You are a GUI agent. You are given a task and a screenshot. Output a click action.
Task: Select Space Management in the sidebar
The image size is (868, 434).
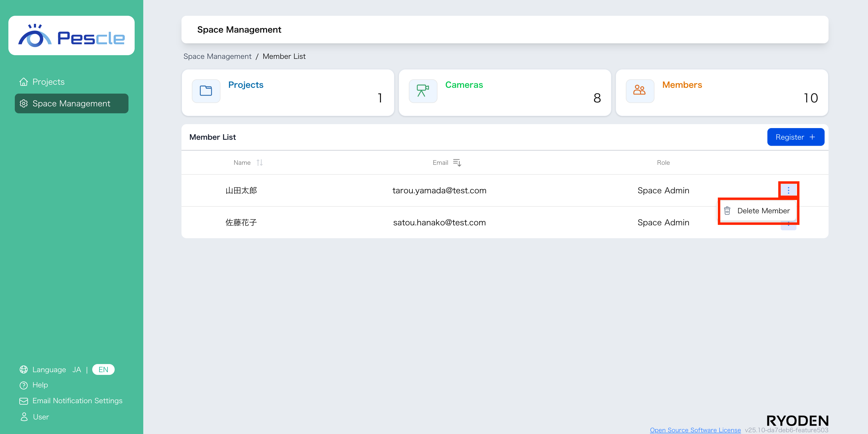pos(71,103)
